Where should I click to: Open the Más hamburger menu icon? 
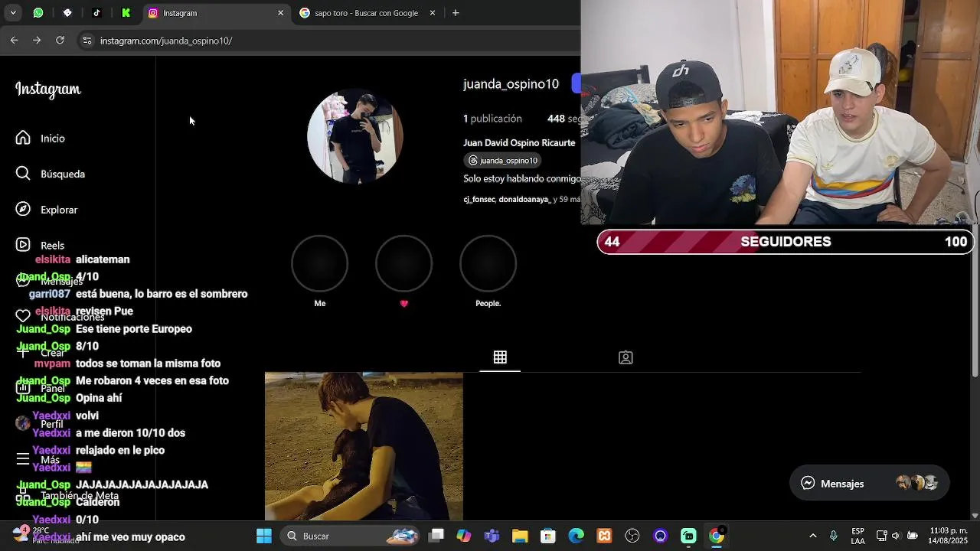point(23,458)
